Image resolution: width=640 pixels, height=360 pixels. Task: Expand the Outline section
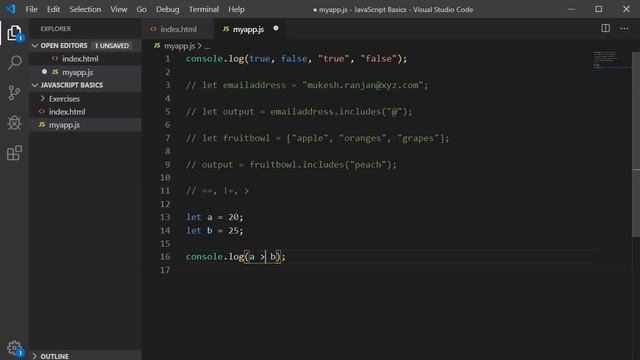(x=35, y=356)
